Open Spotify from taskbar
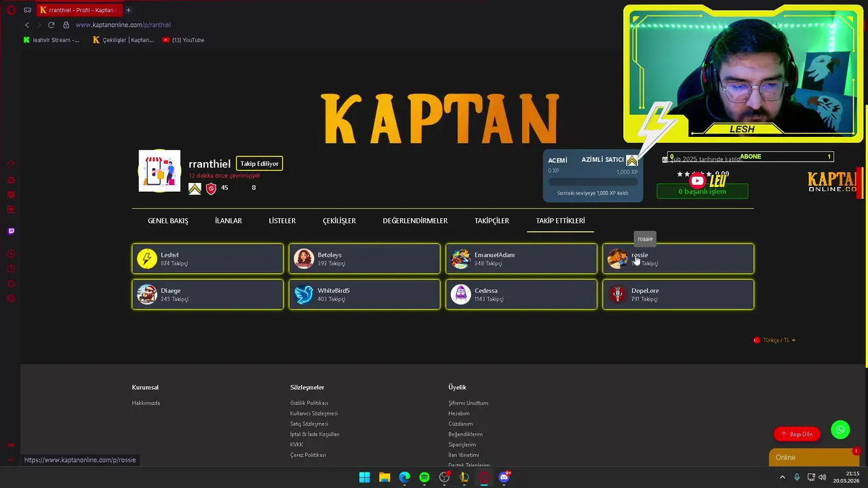 pyautogui.click(x=425, y=477)
